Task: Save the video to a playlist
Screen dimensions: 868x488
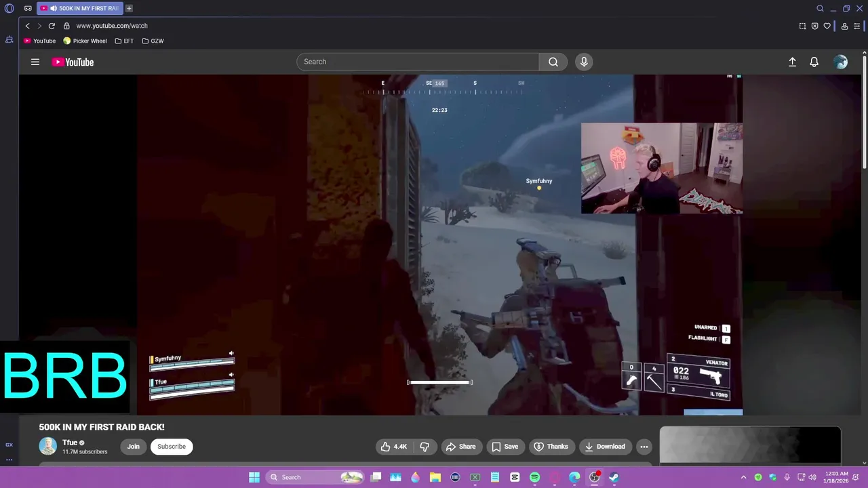Action: (x=505, y=447)
